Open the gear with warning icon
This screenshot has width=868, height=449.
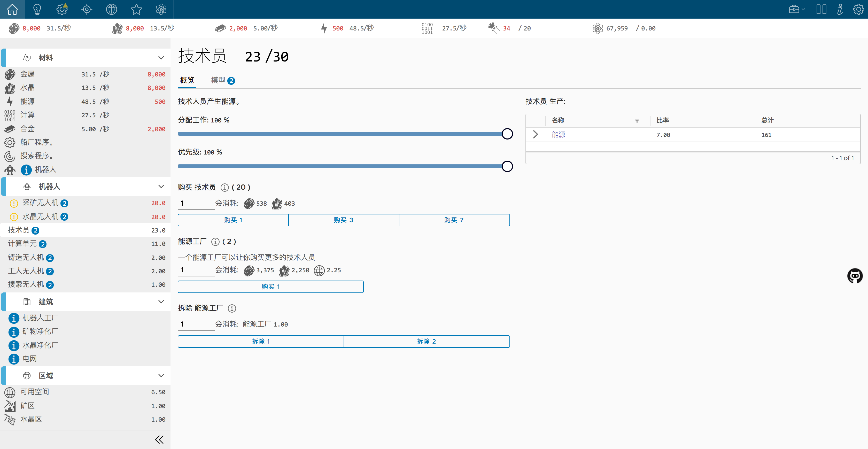(x=62, y=9)
